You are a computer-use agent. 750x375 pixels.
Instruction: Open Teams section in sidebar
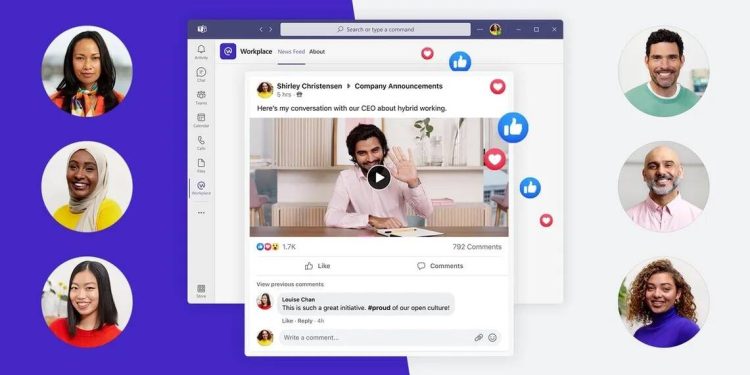[201, 97]
